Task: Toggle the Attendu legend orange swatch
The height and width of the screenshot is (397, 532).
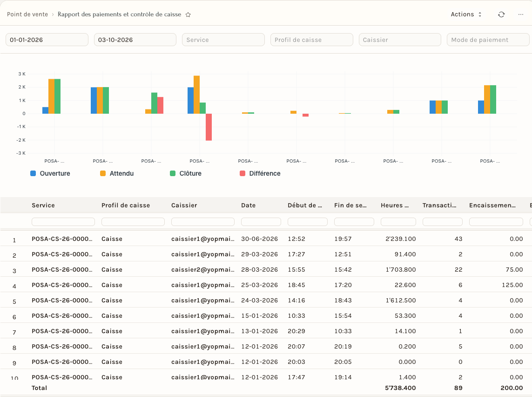Action: [103, 173]
